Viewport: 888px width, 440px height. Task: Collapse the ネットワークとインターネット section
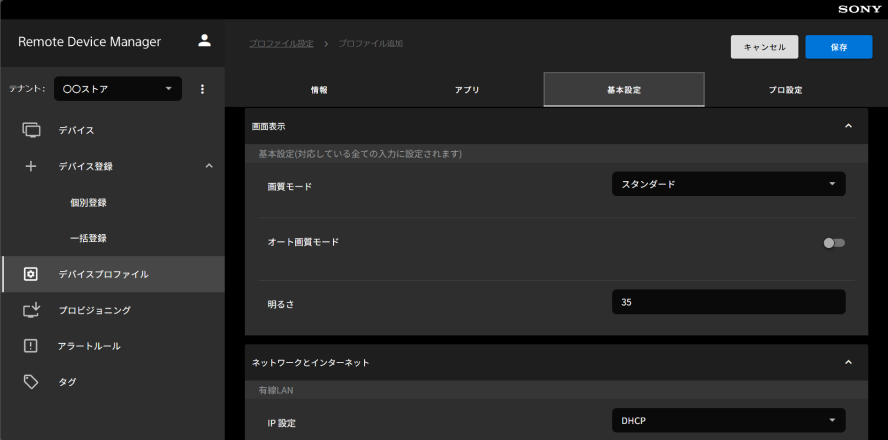[x=848, y=362]
